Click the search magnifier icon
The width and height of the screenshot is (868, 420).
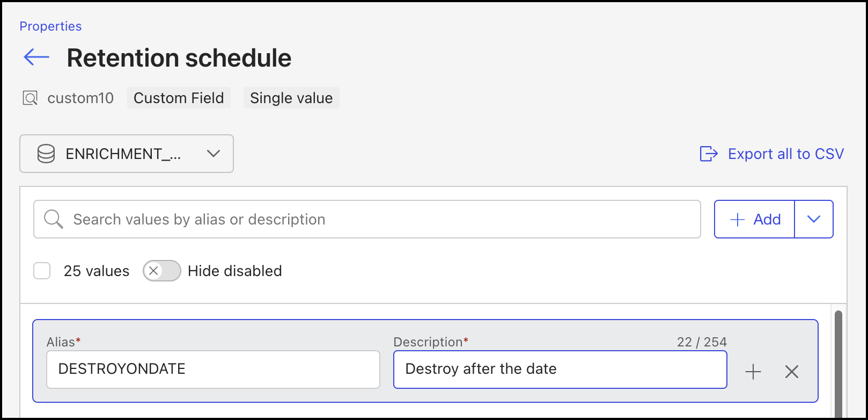click(54, 219)
